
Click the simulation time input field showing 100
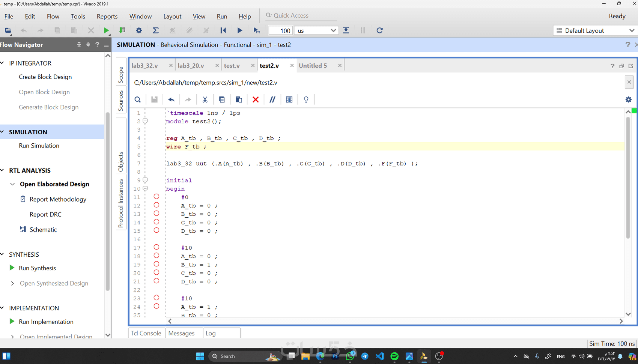click(x=280, y=30)
